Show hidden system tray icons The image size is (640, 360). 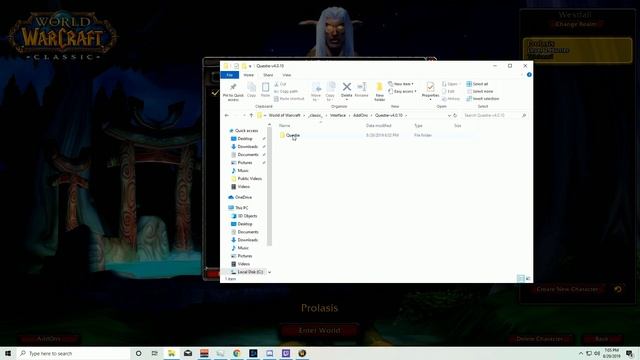click(x=581, y=353)
